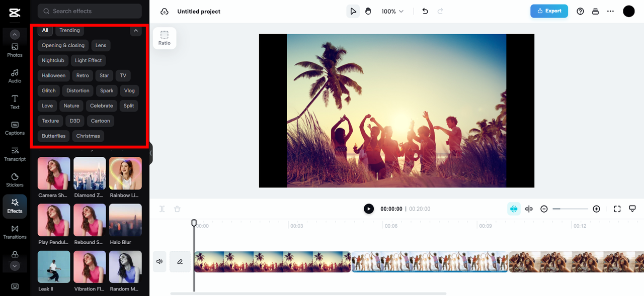Open the Ratio crop tool
Screen dimensions: 644x296
pos(165,38)
